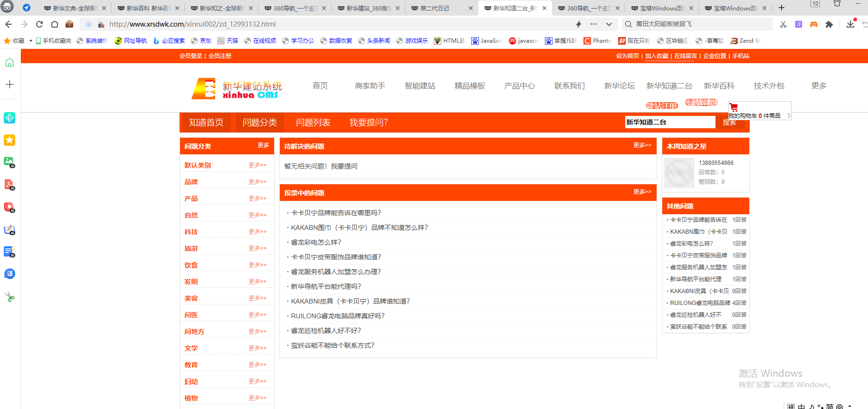The width and height of the screenshot is (868, 409).
Task: Click the 建站登录 button
Action: pos(701,102)
